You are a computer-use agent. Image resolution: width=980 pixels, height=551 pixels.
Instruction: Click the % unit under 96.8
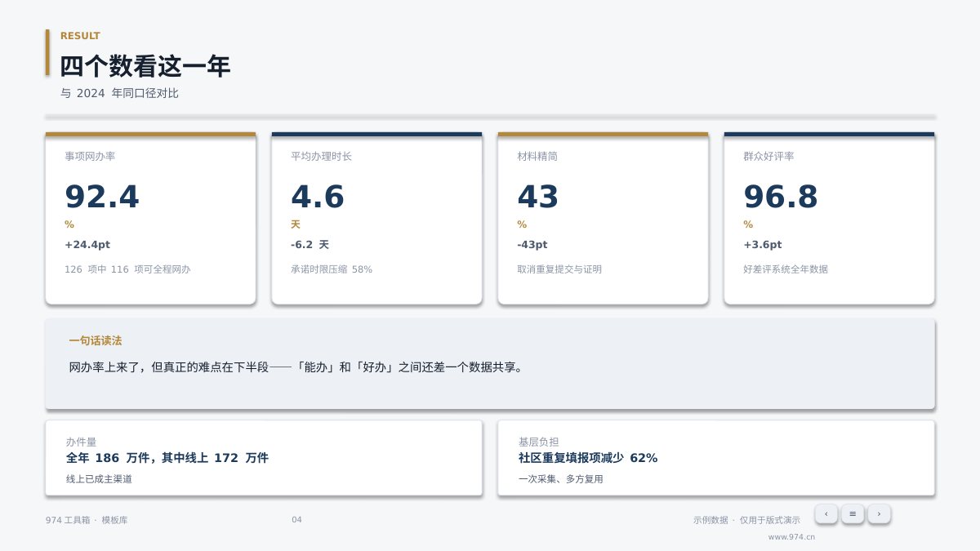click(x=748, y=224)
